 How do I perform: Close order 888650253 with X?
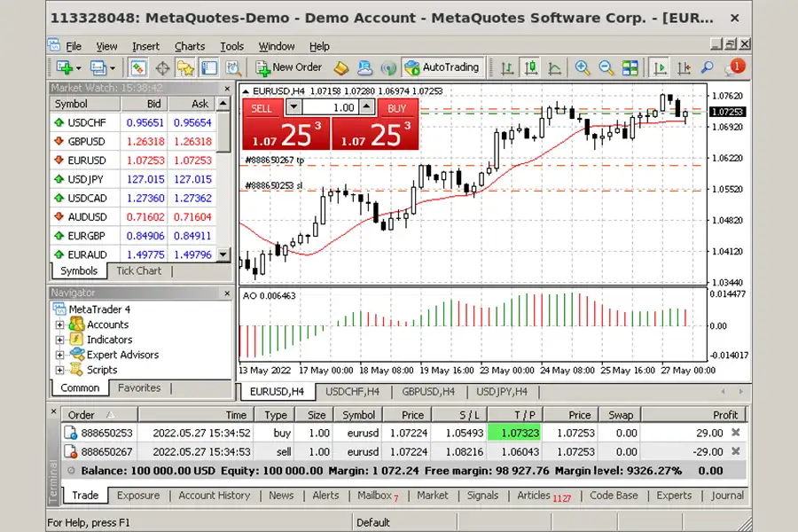[735, 432]
